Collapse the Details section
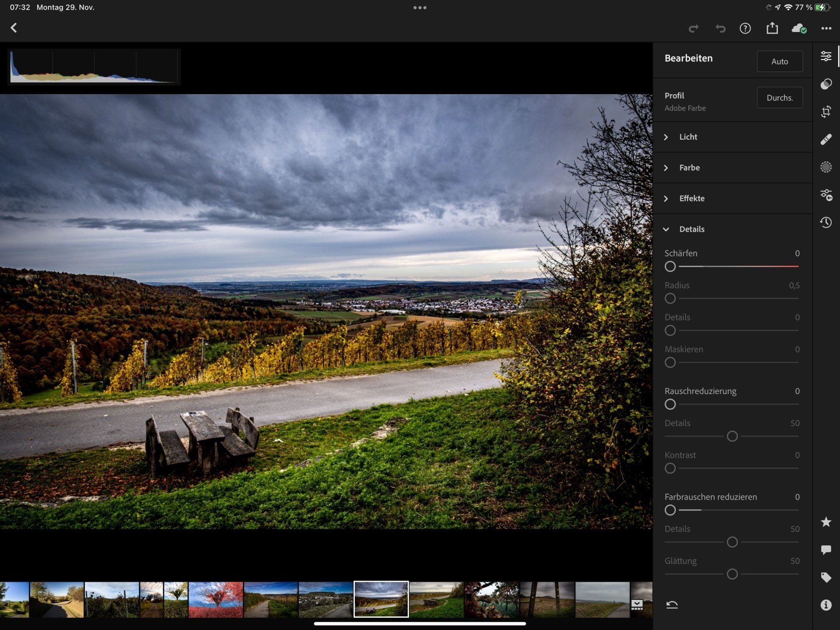The width and height of the screenshot is (840, 630). tap(691, 229)
